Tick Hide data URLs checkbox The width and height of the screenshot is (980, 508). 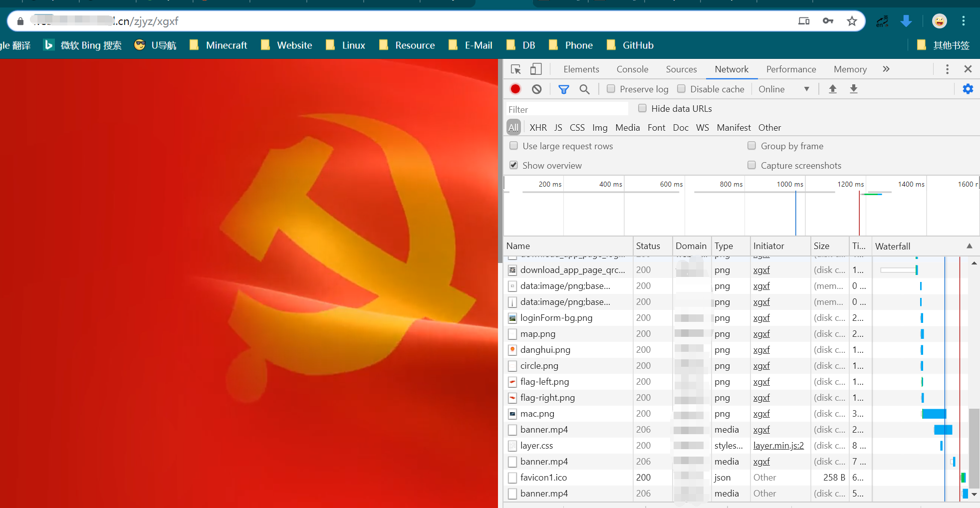(x=642, y=108)
